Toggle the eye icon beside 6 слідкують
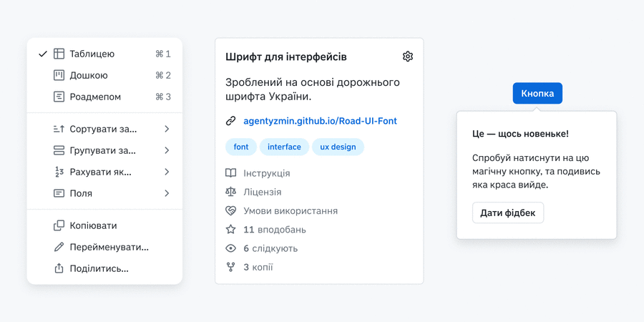This screenshot has height=322, width=644. tap(230, 248)
